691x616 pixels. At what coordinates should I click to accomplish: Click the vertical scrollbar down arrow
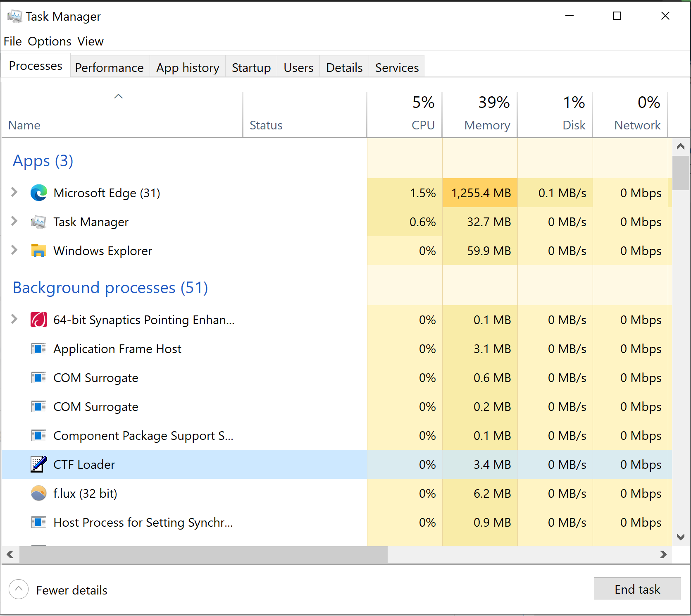(681, 537)
